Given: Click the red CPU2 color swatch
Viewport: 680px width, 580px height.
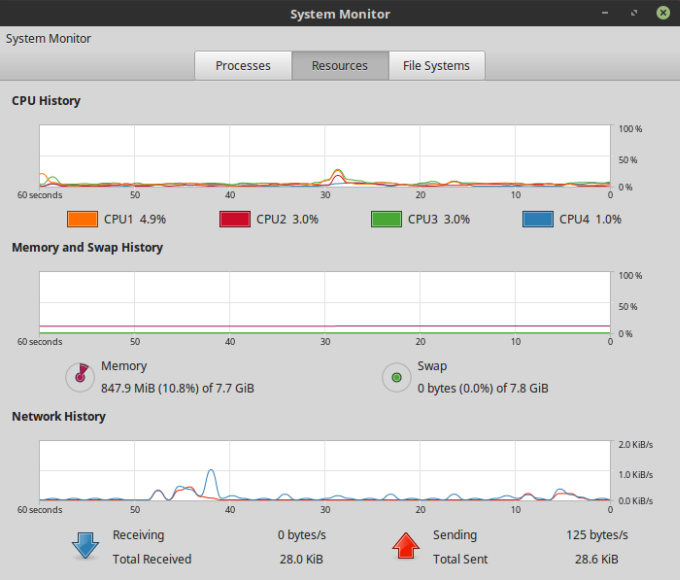Looking at the screenshot, I should pyautogui.click(x=235, y=219).
